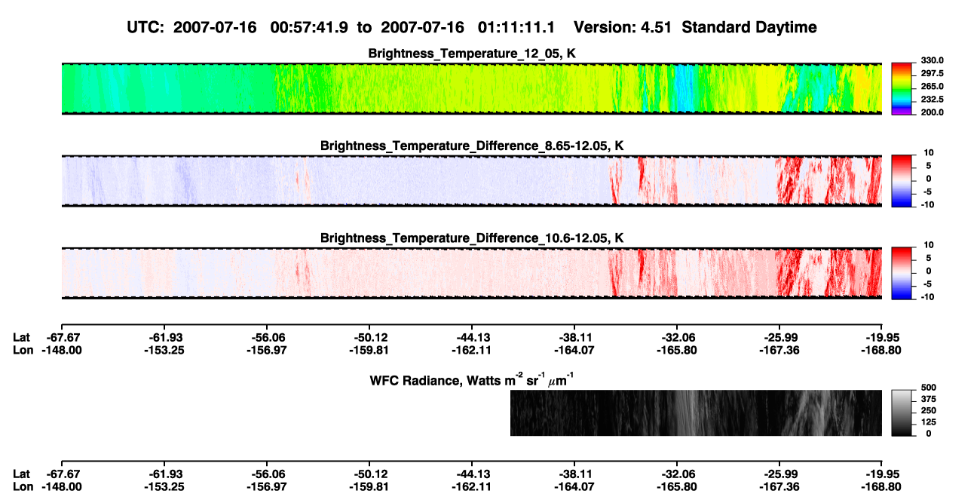Click lower axis longitude value -165.80
980x503 pixels.
point(677,486)
